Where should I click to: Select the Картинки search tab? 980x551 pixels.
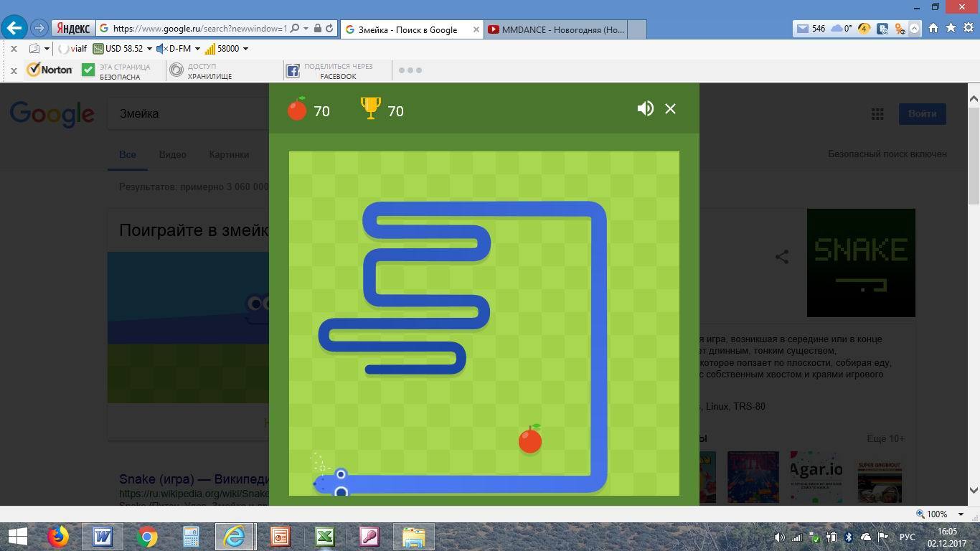(x=229, y=154)
